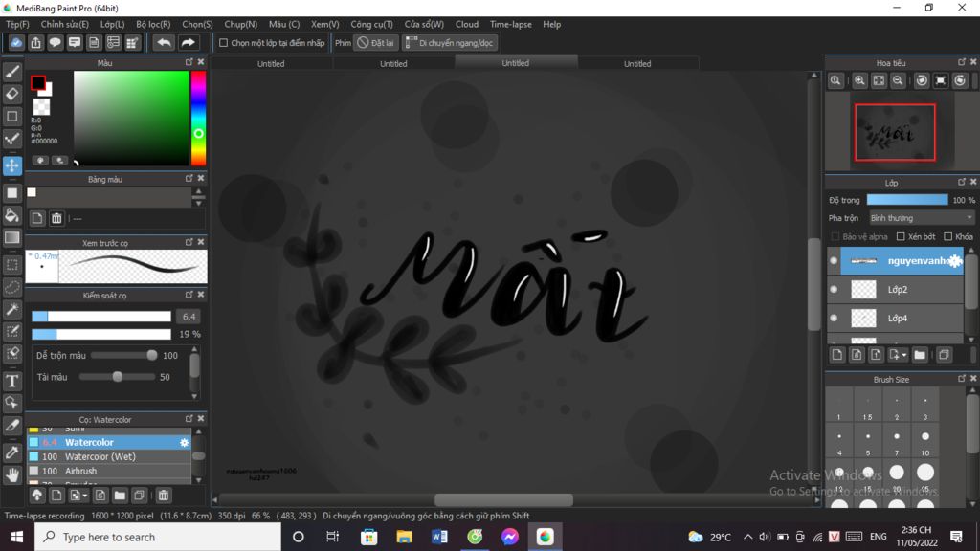Viewport: 980px width, 551px height.
Task: Zoom in using navigator magnifier plus
Action: click(x=860, y=80)
